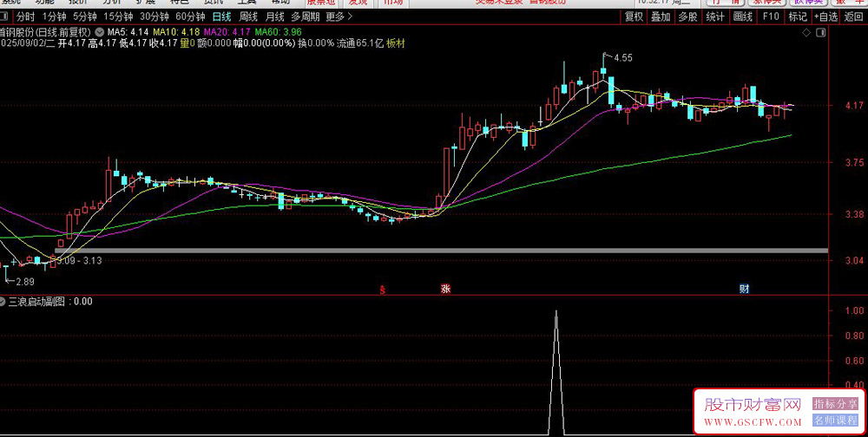Click the 2.89 low price label
Viewport: 868px width, 437px height.
click(25, 282)
